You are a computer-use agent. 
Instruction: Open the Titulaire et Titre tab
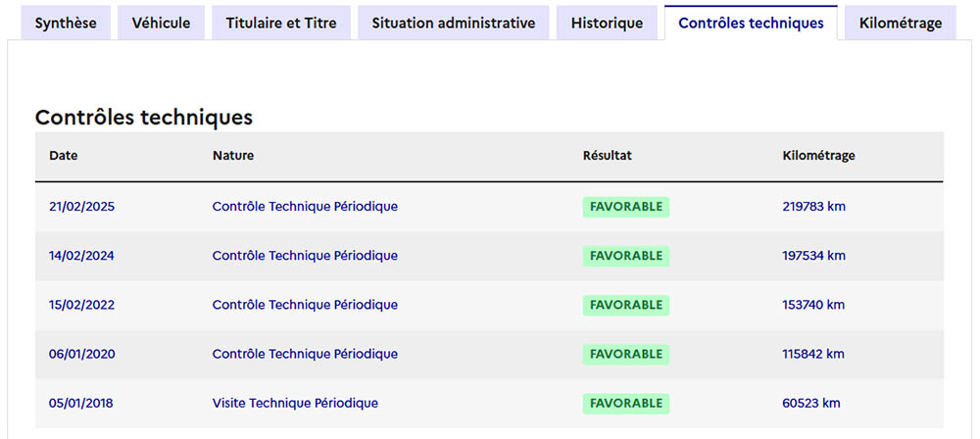[281, 24]
